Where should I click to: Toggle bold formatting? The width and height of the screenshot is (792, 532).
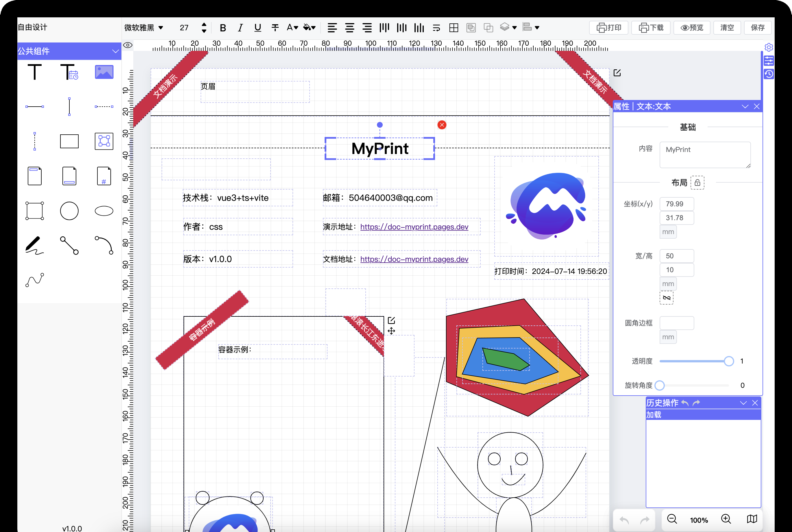(x=223, y=27)
